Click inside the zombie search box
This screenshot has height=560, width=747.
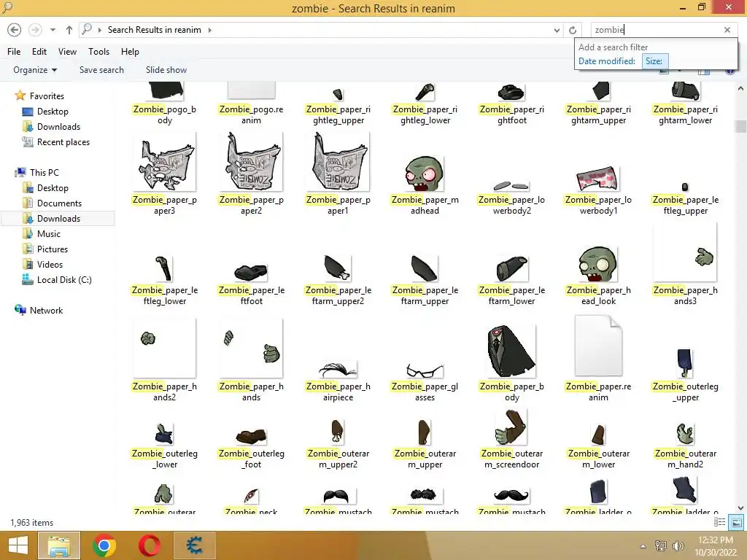657,29
